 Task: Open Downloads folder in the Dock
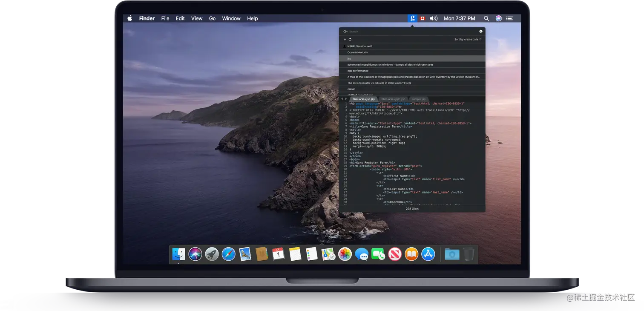[x=452, y=254]
